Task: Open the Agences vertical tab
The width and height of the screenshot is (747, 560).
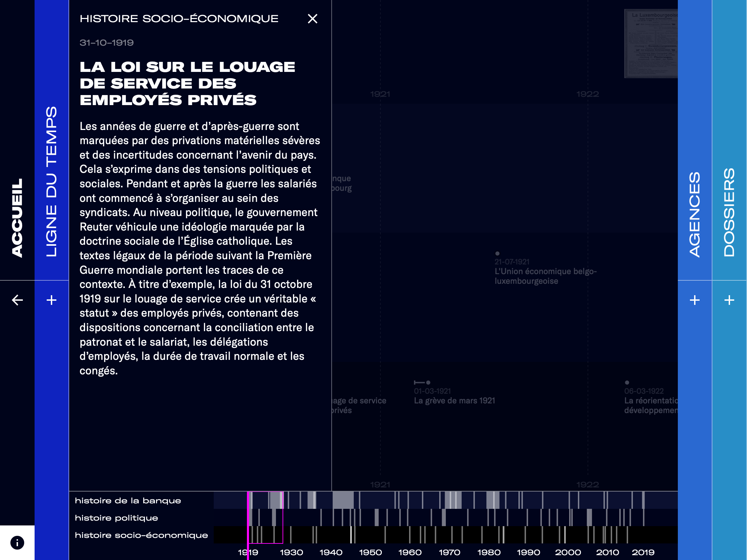Action: click(x=694, y=214)
